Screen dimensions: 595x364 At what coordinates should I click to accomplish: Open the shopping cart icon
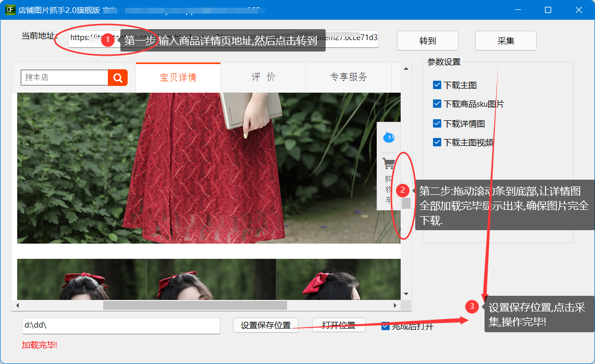click(x=388, y=164)
